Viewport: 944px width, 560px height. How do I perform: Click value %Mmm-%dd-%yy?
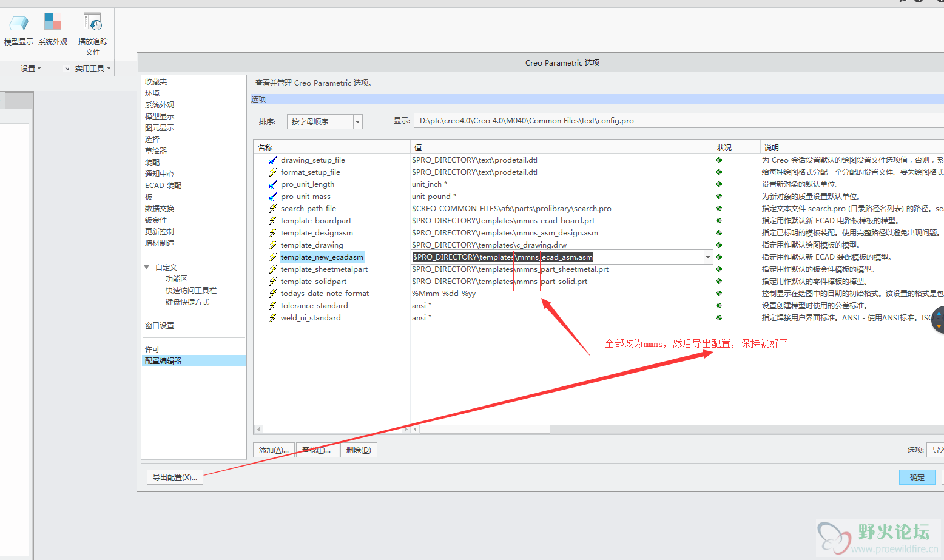[x=444, y=294]
